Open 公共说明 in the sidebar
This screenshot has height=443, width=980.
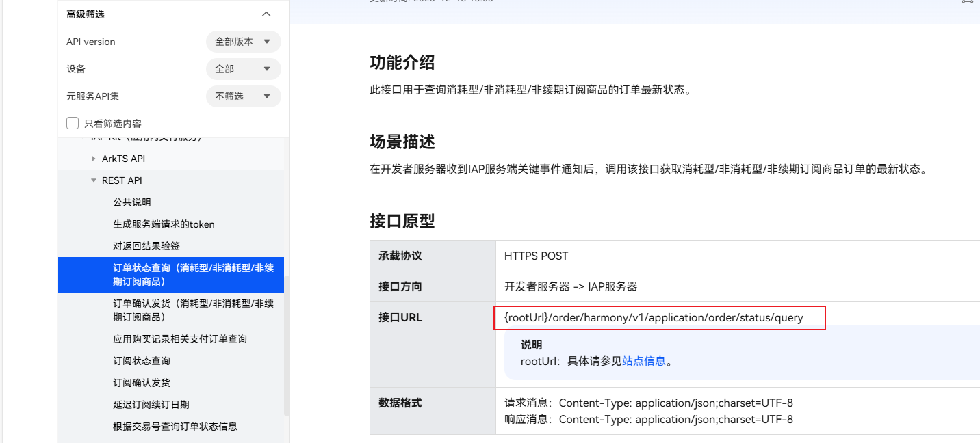pyautogui.click(x=132, y=202)
